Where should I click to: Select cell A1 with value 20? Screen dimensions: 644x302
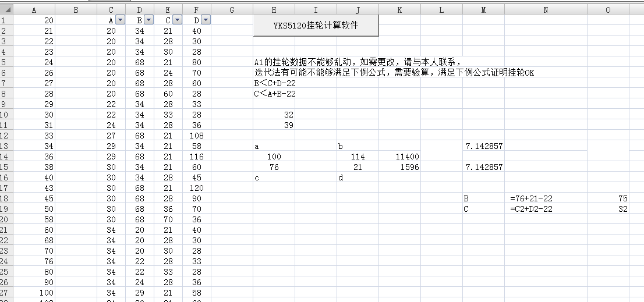click(x=34, y=20)
